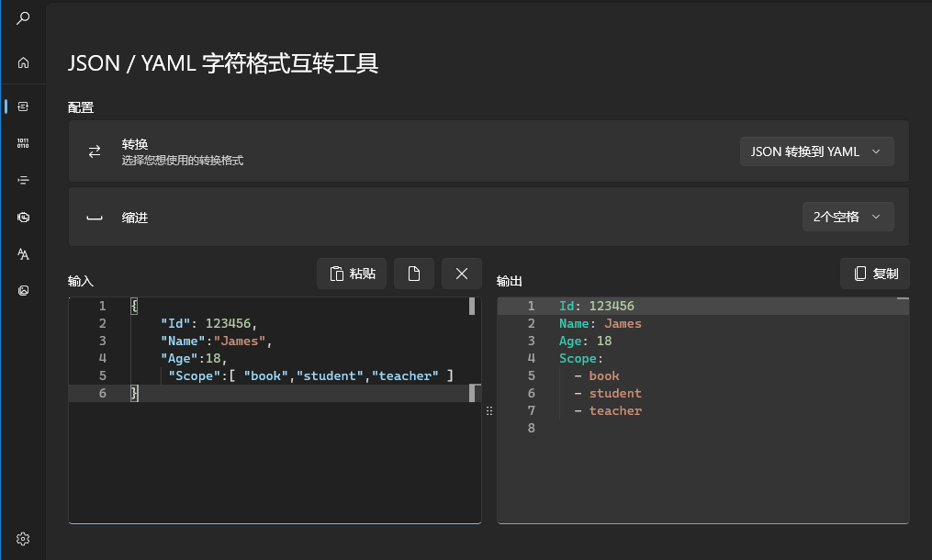
Task: Go to Home in the sidebar
Action: click(23, 62)
